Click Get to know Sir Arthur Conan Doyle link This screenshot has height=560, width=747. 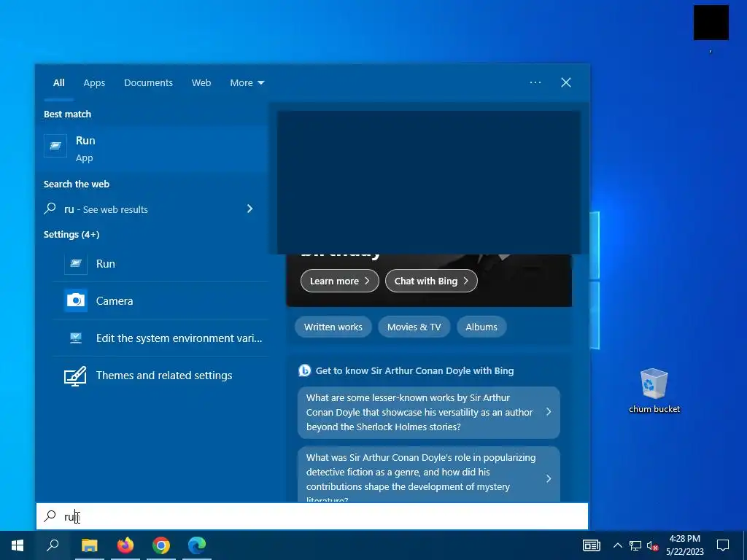(x=414, y=371)
